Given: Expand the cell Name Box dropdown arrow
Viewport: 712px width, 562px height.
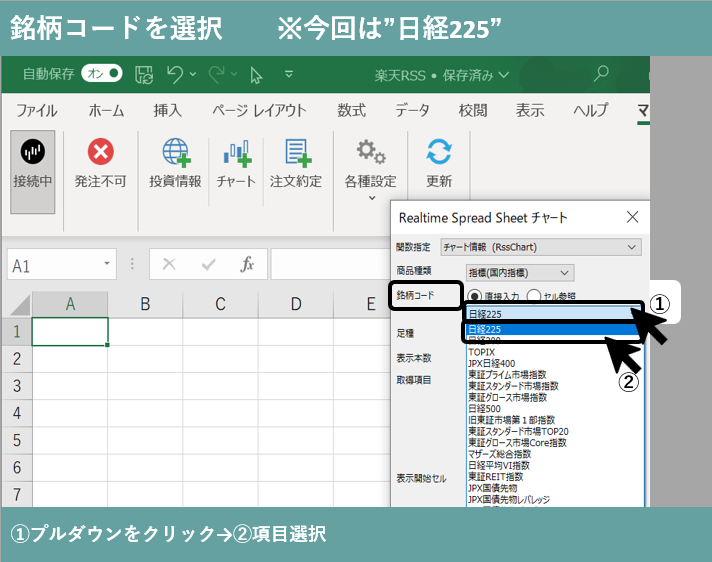Looking at the screenshot, I should (107, 265).
